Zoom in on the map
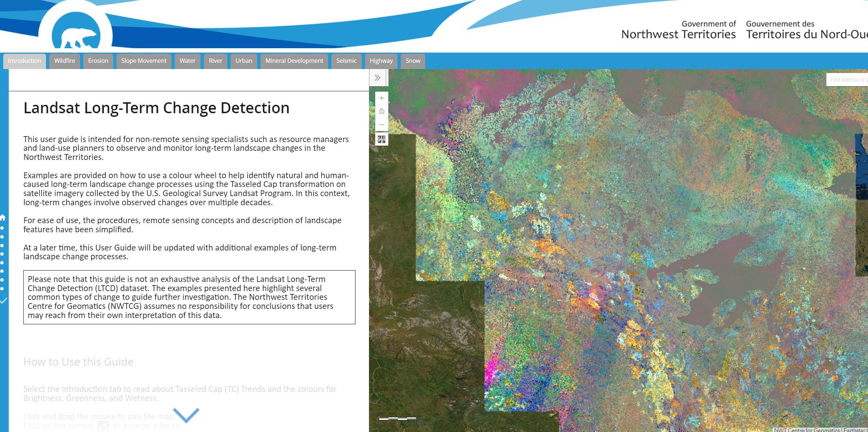The image size is (868, 432). (x=382, y=98)
